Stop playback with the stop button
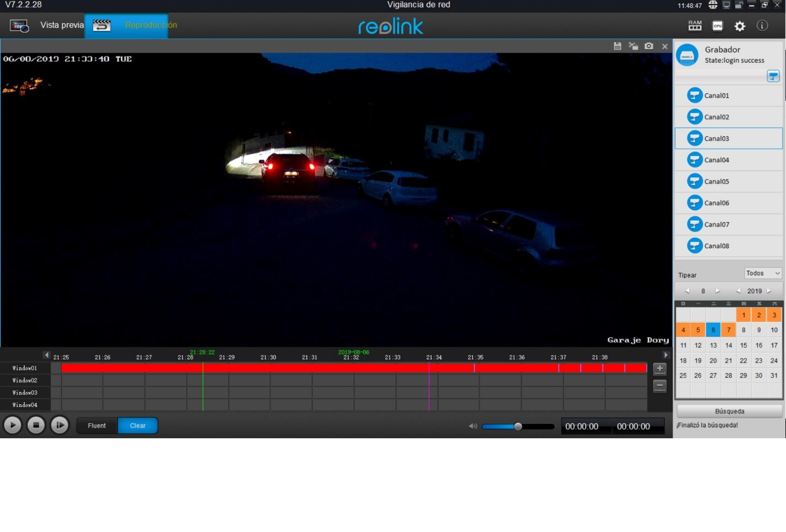Image resolution: width=786 pixels, height=532 pixels. tap(36, 425)
